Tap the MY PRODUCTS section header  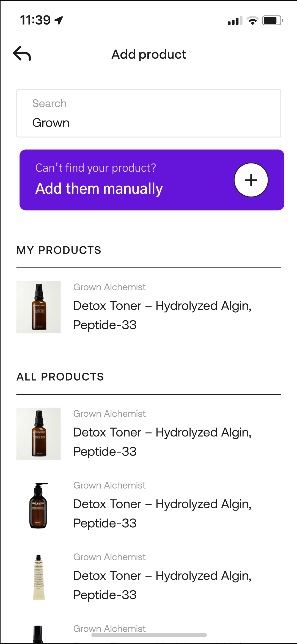[x=59, y=250]
